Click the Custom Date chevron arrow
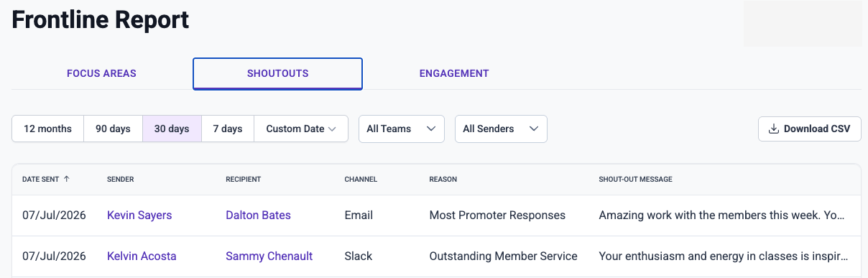 click(x=332, y=129)
